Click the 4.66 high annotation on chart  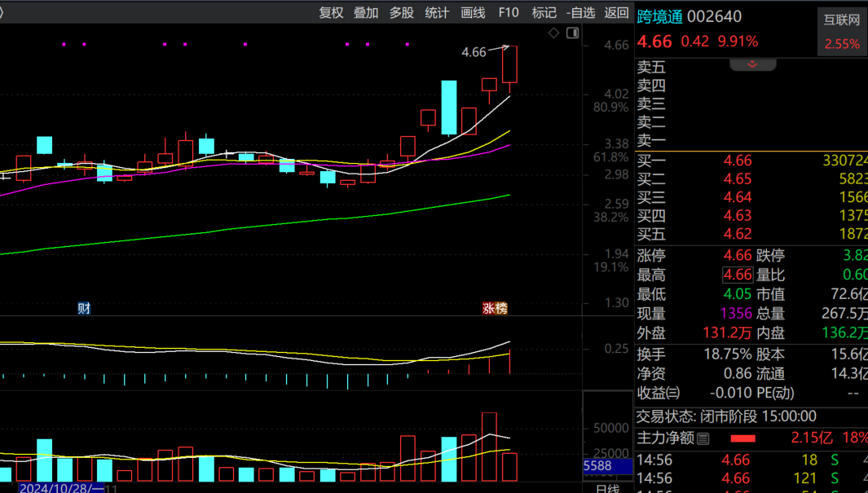[474, 52]
